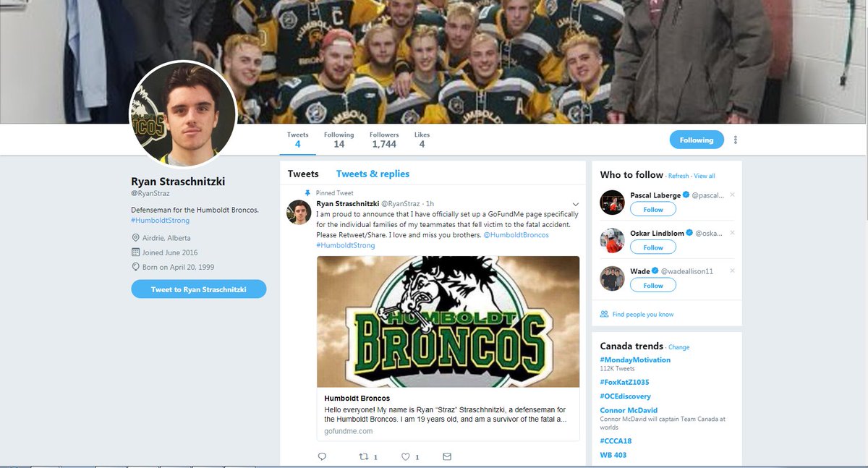Dismiss Wade follow suggestion

732,271
